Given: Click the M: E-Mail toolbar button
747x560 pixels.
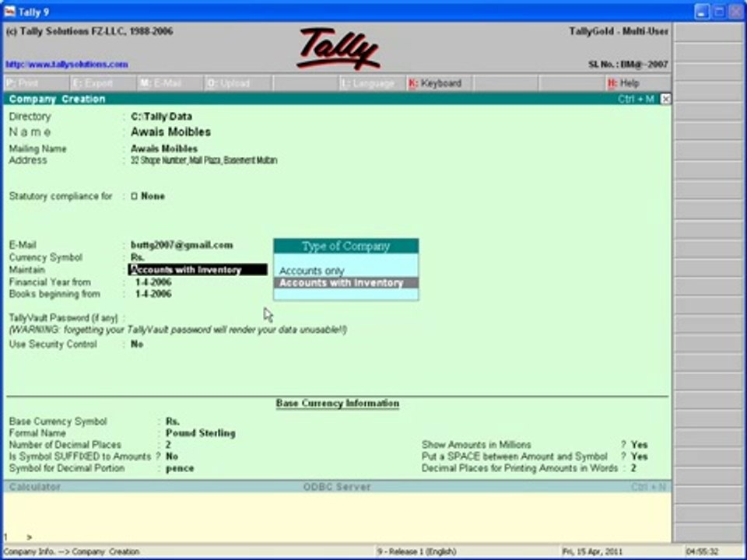Looking at the screenshot, I should coord(170,83).
